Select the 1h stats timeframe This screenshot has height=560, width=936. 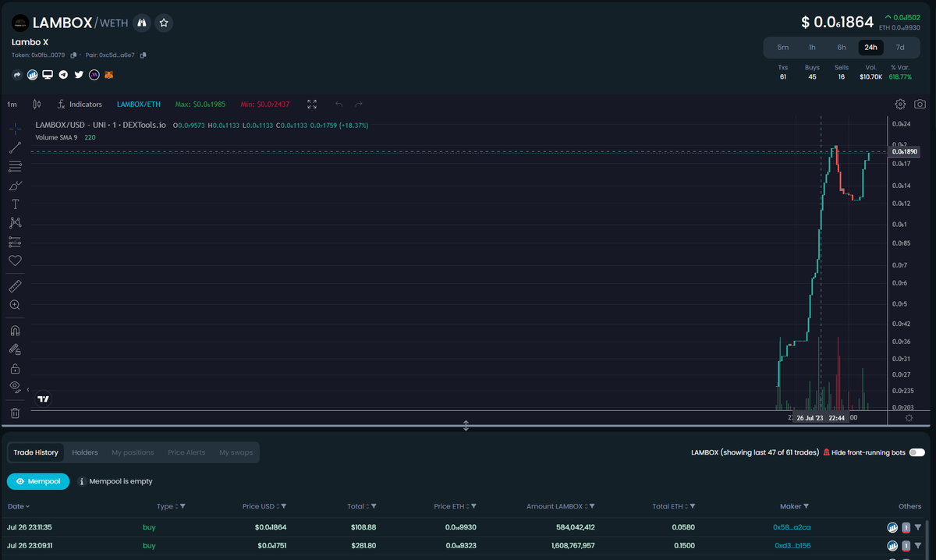812,47
